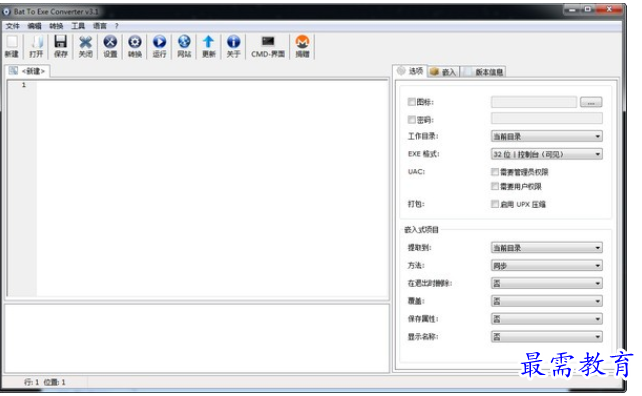Enable the 密码 (Password) checkbox
Viewport: 642px width, 396px height.
[x=411, y=120]
